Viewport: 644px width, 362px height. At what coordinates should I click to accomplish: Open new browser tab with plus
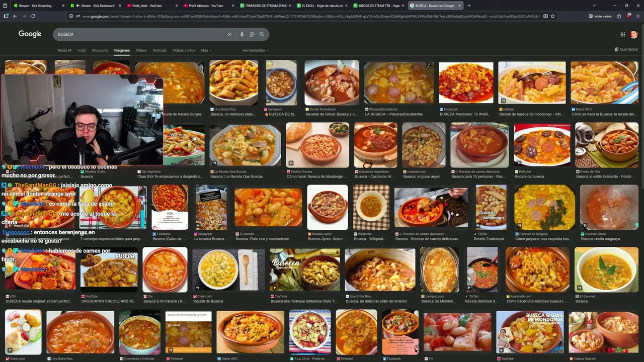point(469,6)
